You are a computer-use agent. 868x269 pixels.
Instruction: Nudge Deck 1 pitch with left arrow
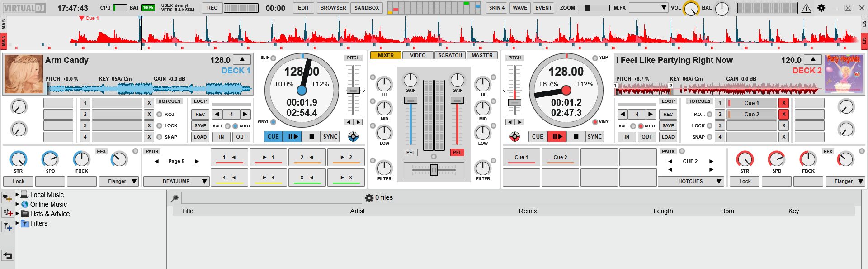[x=348, y=122]
